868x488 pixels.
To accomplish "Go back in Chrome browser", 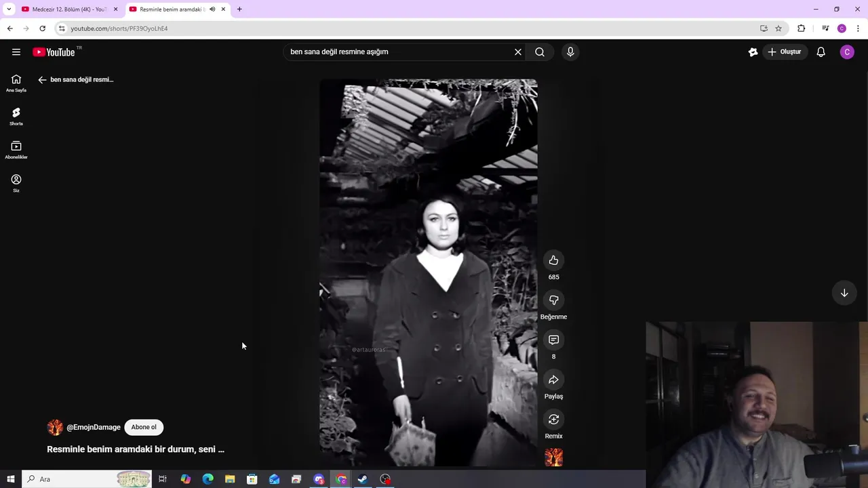I will pyautogui.click(x=9, y=28).
